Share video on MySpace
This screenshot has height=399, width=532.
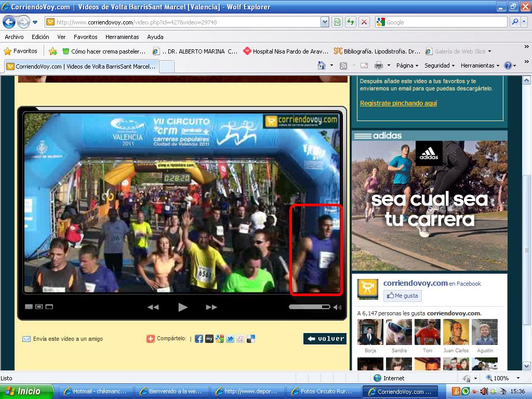coord(209,339)
